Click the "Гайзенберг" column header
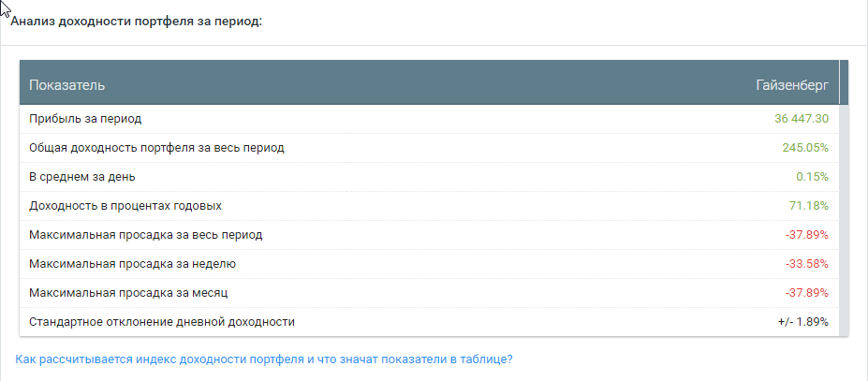Viewport: 868px width, 381px height. [x=792, y=85]
